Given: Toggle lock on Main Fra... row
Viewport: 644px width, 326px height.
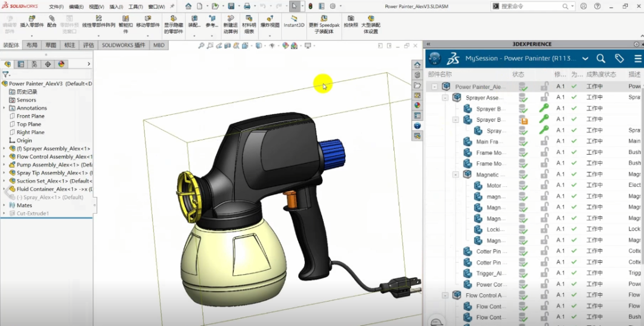Looking at the screenshot, I should pos(544,142).
